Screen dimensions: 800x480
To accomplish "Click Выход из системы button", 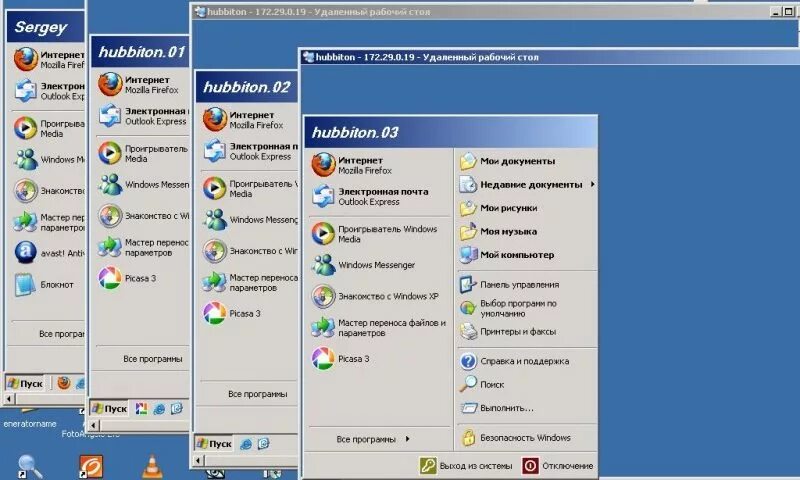I will coord(466,466).
